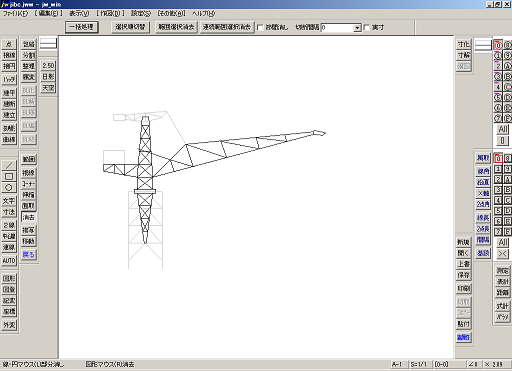Click the 範囲選択消去 button

tap(176, 27)
